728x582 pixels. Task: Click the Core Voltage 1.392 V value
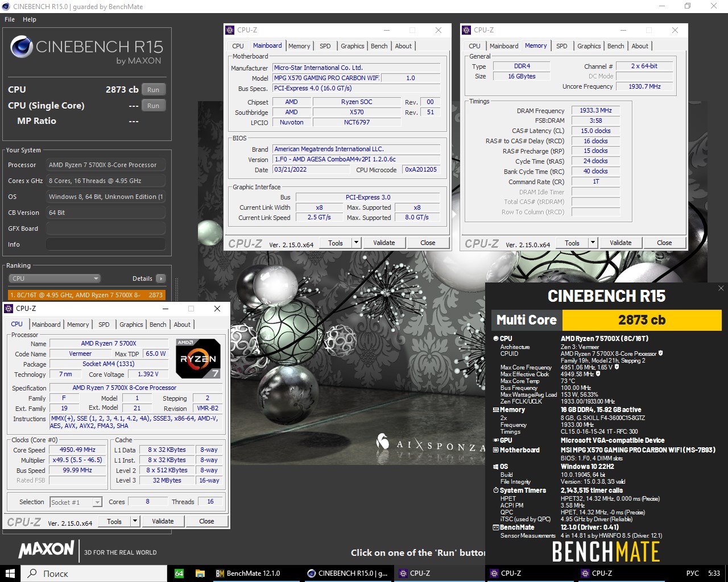point(148,374)
